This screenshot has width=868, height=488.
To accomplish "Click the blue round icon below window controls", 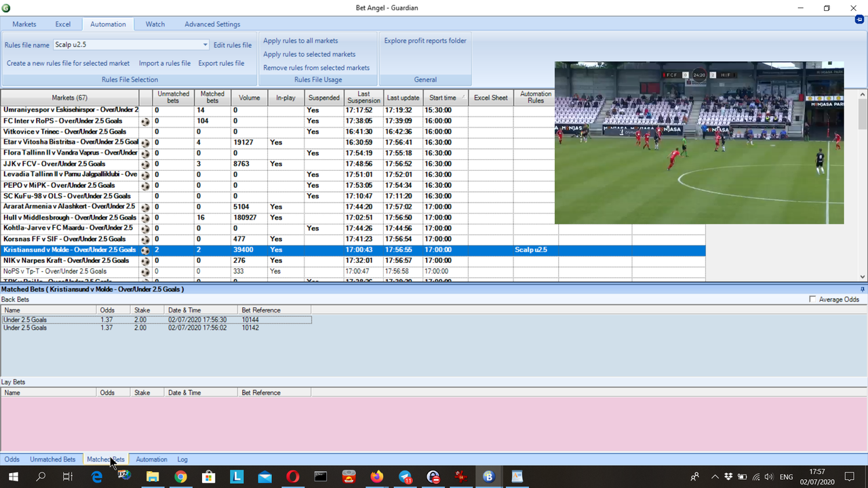I will 859,20.
